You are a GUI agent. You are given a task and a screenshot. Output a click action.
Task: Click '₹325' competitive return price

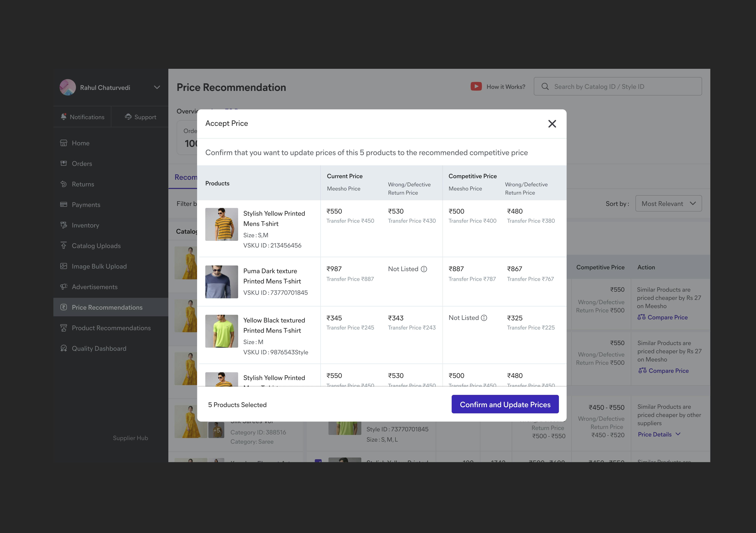[x=515, y=318]
